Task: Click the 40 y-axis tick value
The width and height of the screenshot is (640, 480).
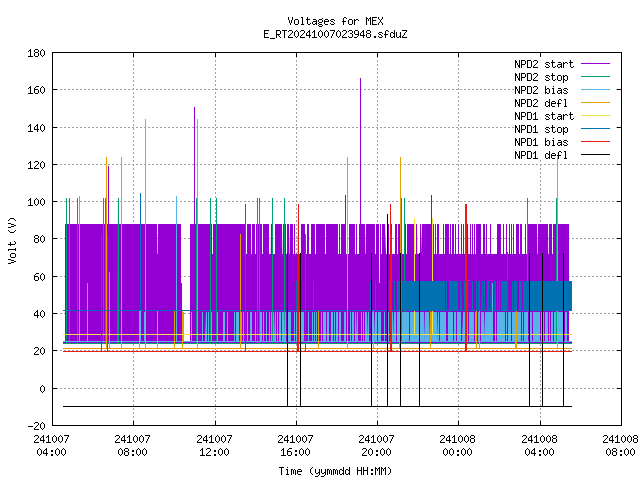Action: tap(39, 314)
